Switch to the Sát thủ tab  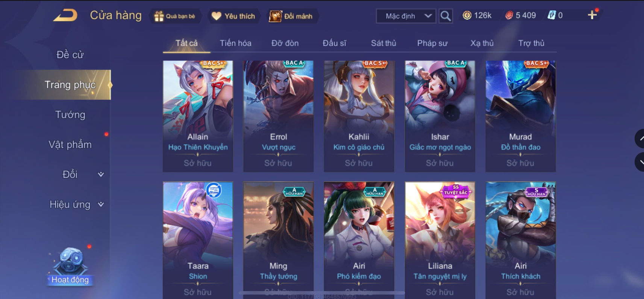383,43
